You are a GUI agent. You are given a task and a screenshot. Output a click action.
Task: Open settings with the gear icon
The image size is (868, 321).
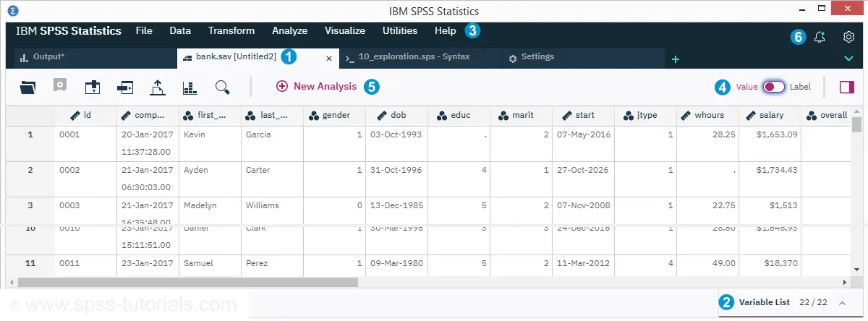point(849,37)
